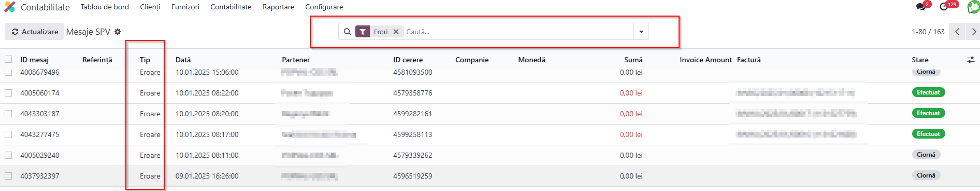Click date 09.01.2025 16:26:00
980x191 pixels.
(x=207, y=176)
